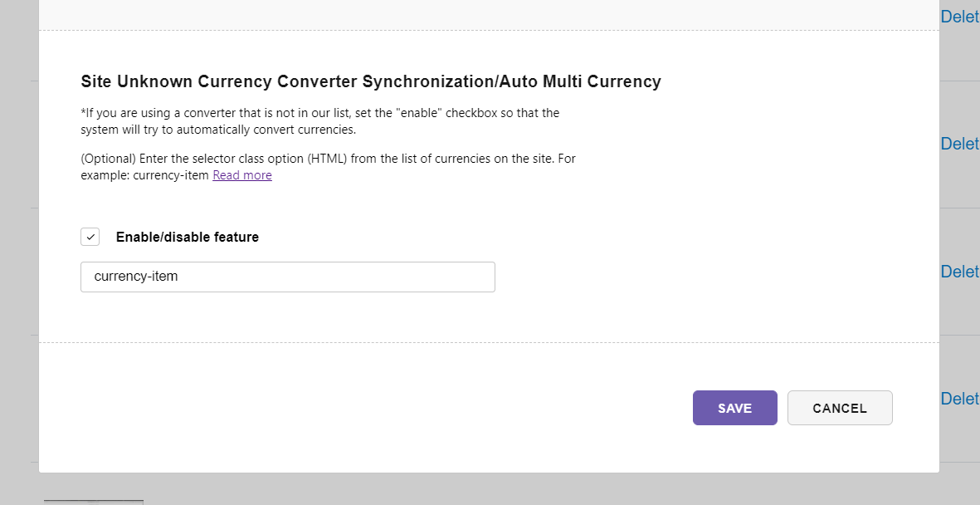Click the "(Optional) Enter the selector class" paragraph
Screen dimensions: 980x505
coord(328,166)
